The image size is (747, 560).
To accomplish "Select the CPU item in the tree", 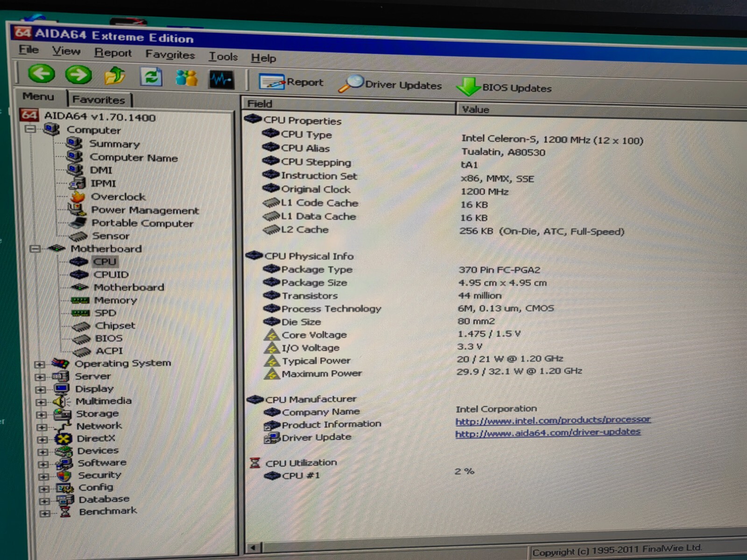I will click(x=105, y=261).
